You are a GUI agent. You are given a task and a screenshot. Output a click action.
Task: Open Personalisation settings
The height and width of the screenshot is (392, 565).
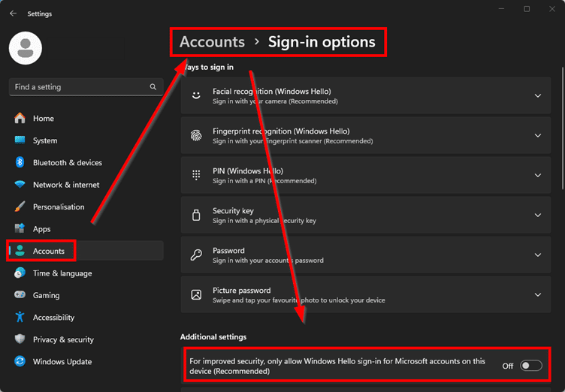click(x=86, y=207)
